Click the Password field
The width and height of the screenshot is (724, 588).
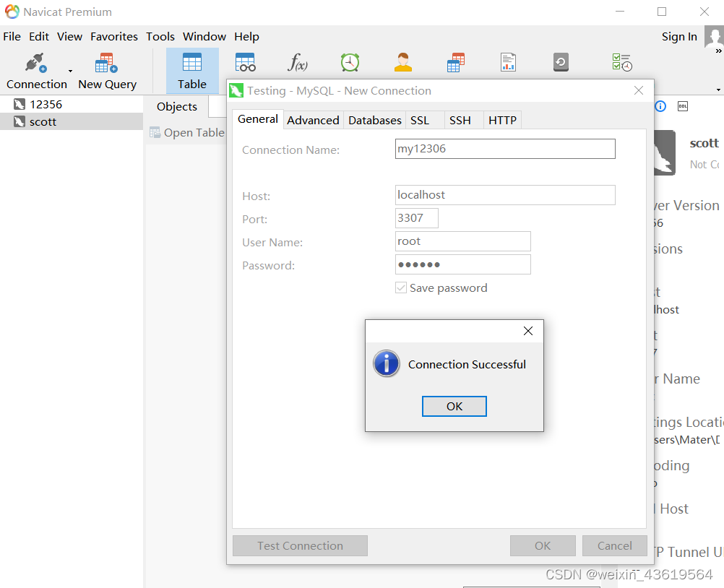click(x=462, y=264)
